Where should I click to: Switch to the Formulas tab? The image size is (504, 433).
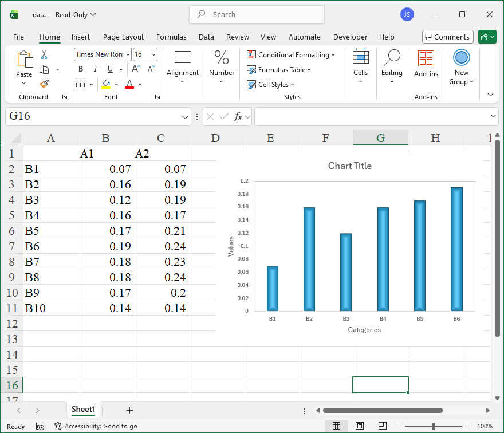[171, 37]
